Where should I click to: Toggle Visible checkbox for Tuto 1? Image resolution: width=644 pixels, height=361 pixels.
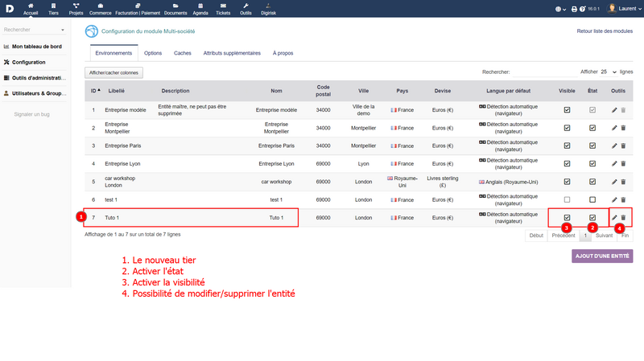(567, 217)
